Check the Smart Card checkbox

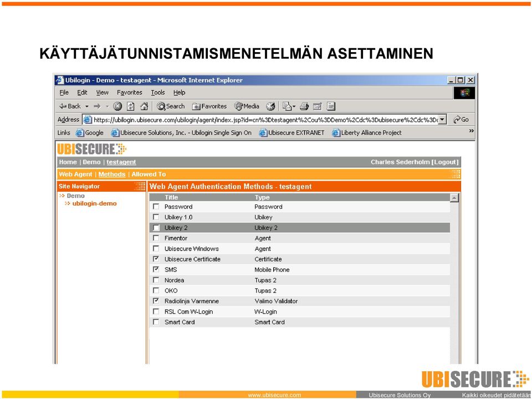[x=156, y=321]
